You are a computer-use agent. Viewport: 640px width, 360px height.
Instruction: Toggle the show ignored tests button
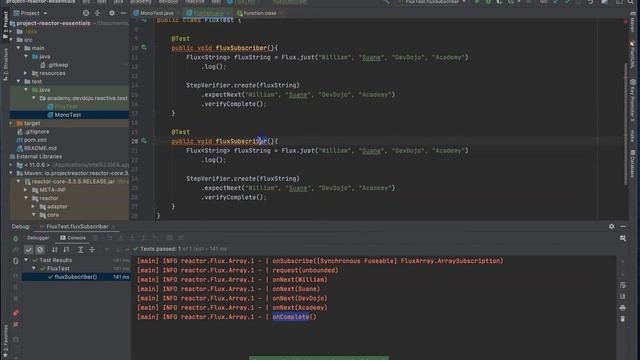pyautogui.click(x=40, y=249)
